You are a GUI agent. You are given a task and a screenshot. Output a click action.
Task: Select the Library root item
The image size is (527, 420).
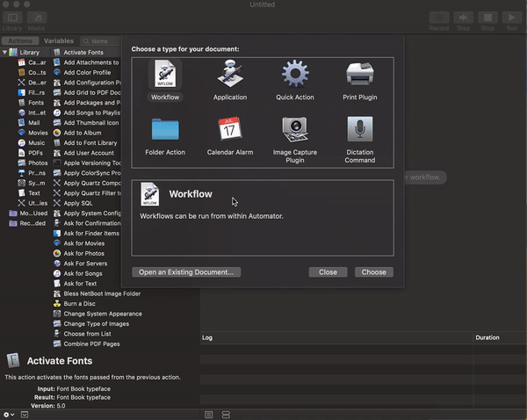coord(29,52)
